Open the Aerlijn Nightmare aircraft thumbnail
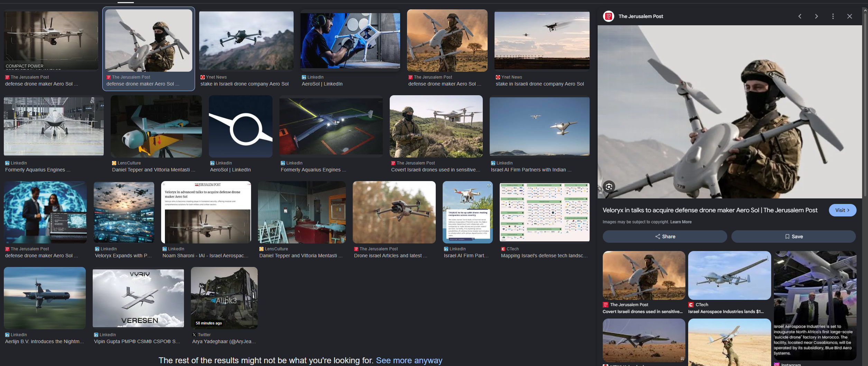 point(45,298)
